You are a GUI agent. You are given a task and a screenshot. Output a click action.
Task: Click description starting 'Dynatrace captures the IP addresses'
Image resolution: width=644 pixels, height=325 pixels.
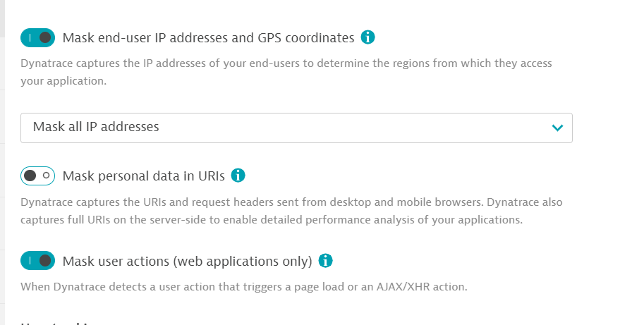[286, 63]
